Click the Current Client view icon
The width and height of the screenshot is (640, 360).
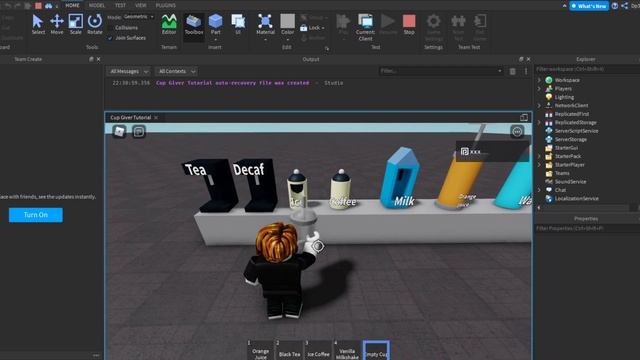(x=365, y=21)
